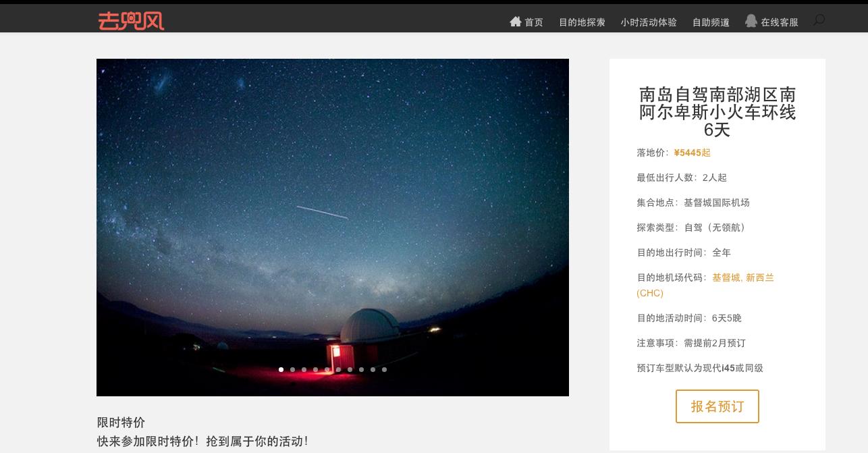Screen dimensions: 868x453
Task: Click the starry sky observatory slide image
Action: coord(333,228)
